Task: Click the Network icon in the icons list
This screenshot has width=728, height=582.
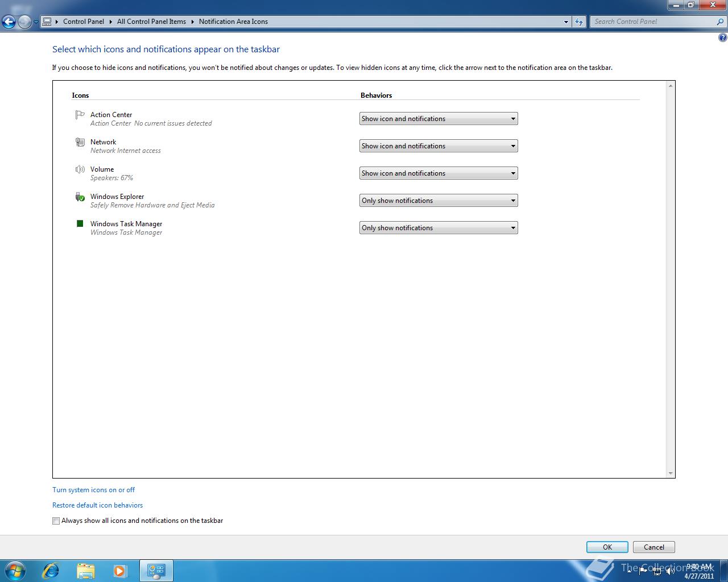Action: (80, 142)
